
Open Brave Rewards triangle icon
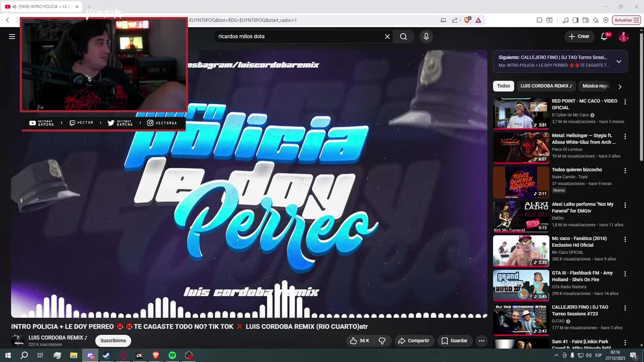coord(478,20)
